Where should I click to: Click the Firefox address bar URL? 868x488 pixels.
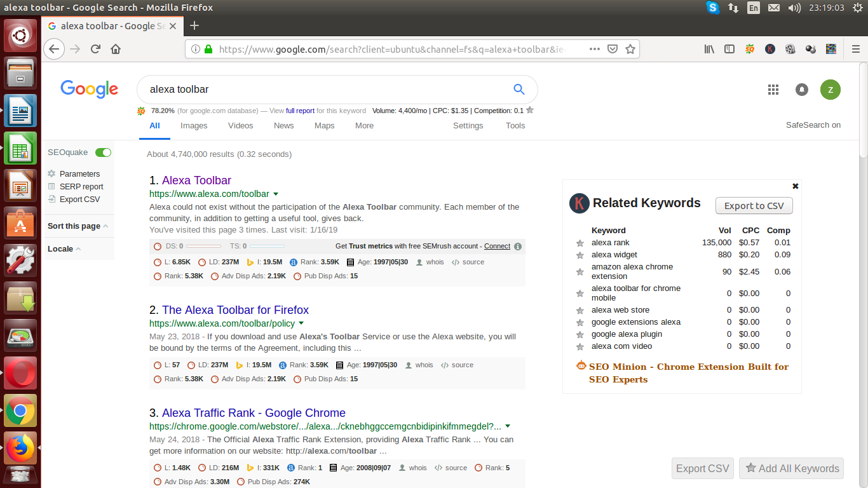[391, 49]
